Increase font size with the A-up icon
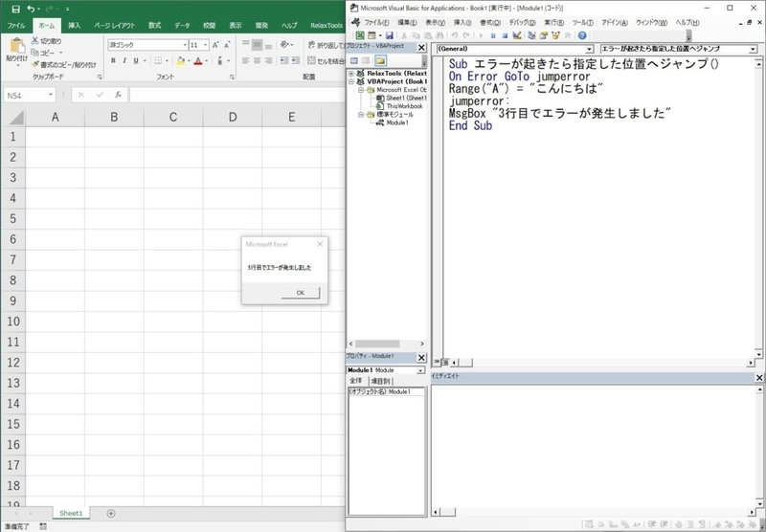The image size is (766, 532). coord(215,45)
